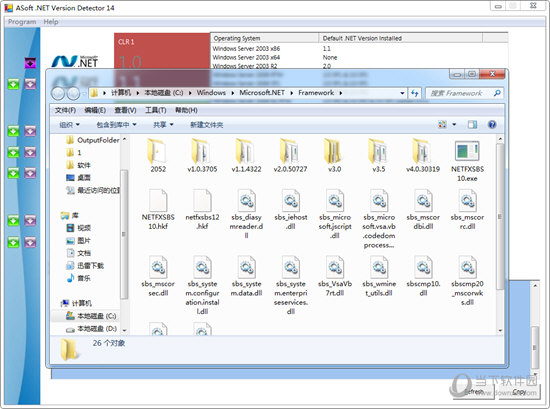Select sbs_mscorrc.dll file
The width and height of the screenshot is (550, 409).
(467, 209)
